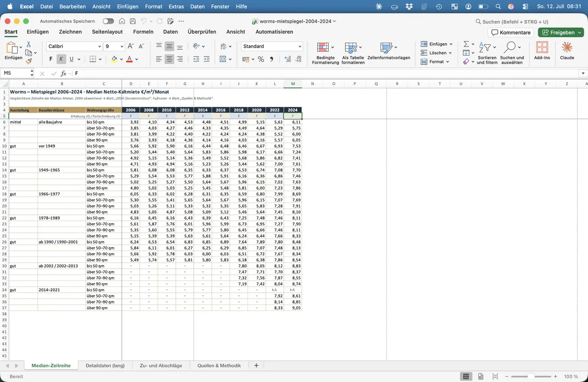The height and width of the screenshot is (382, 588).
Task: Decrease decimal places icon
Action: tap(298, 59)
